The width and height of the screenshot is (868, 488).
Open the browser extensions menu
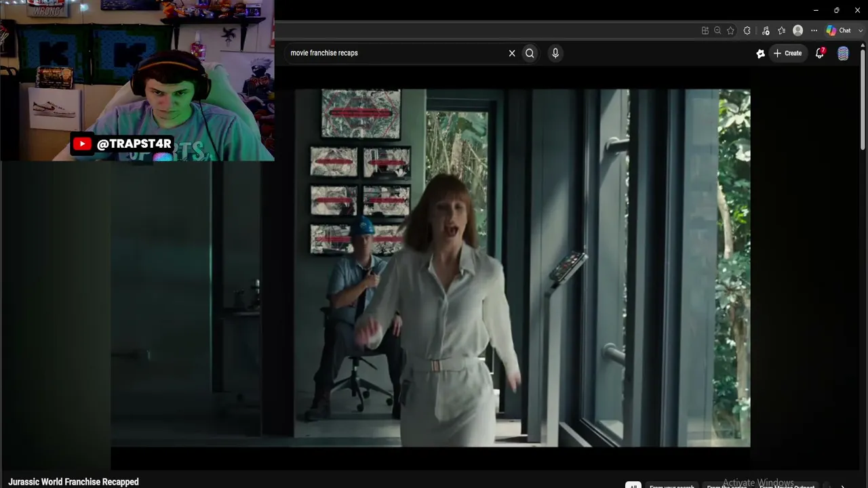click(747, 30)
